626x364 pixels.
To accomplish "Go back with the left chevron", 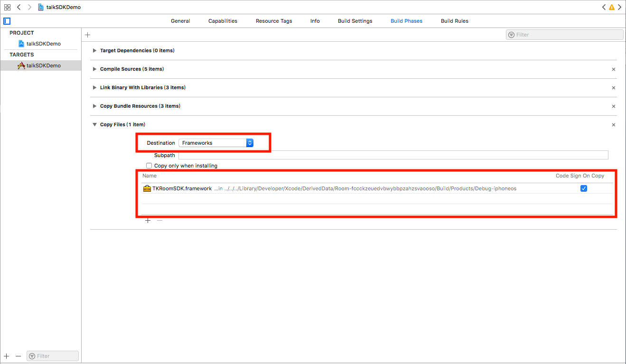I will point(19,7).
